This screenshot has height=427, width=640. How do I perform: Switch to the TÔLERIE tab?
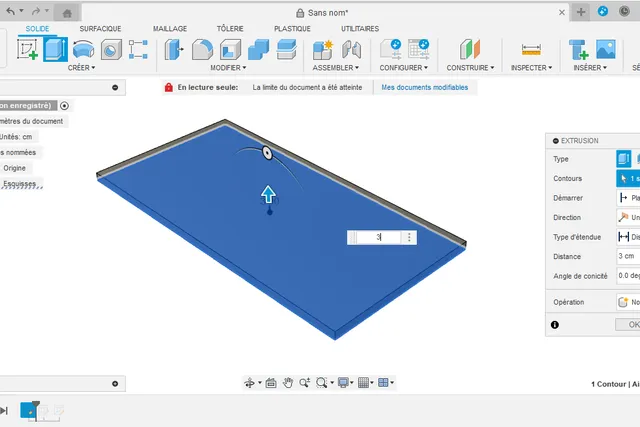tap(230, 29)
